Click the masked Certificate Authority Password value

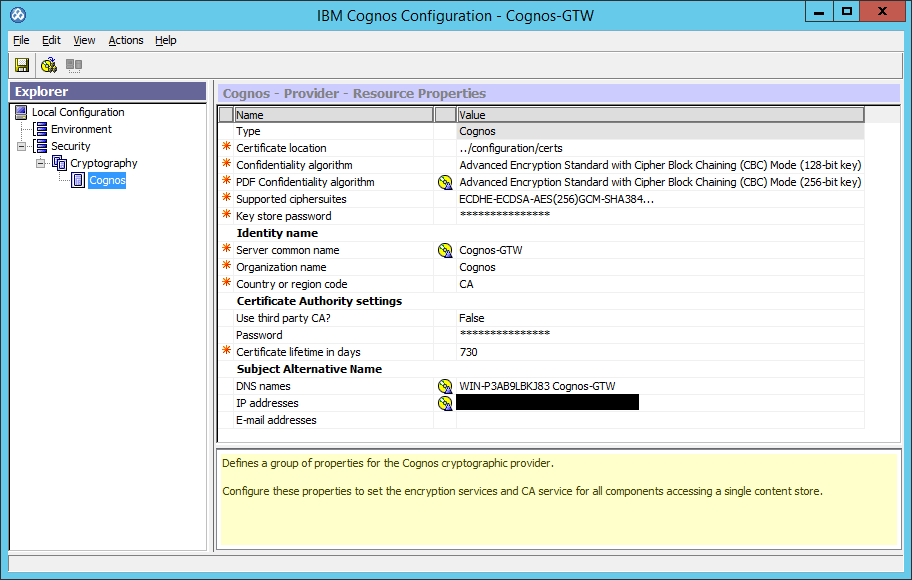pos(505,334)
